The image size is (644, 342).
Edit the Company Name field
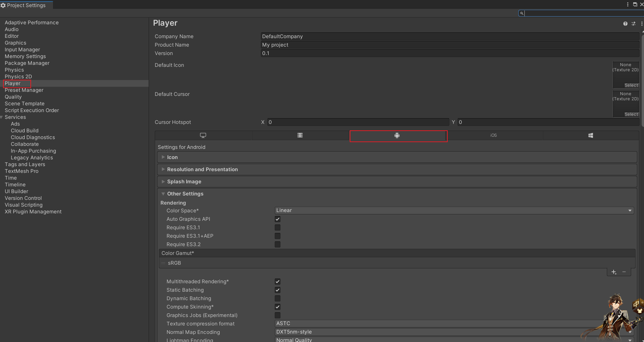[450, 36]
